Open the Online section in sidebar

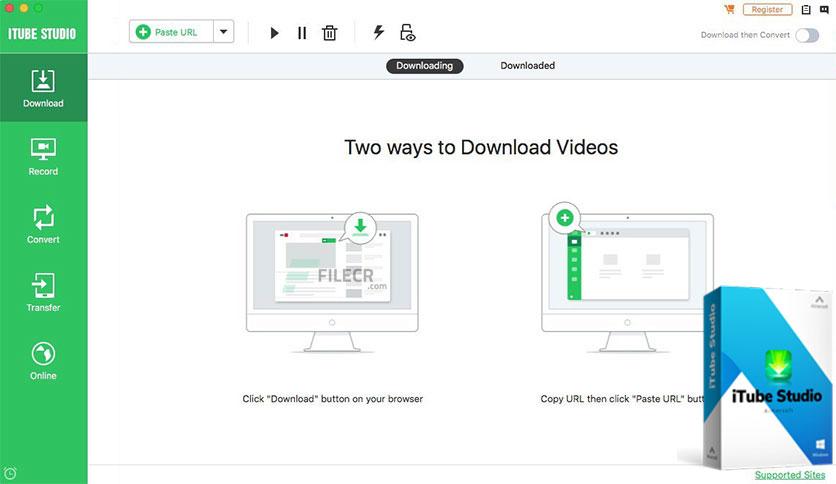43,361
